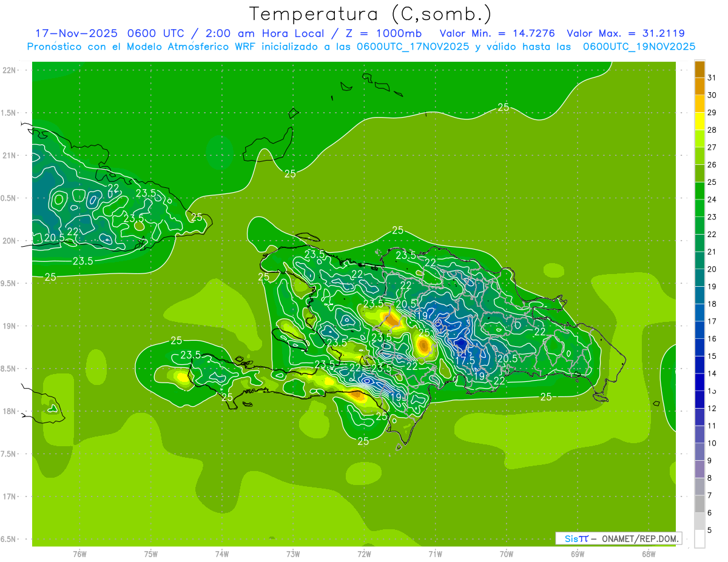Click the "22N" latitude axis label
Viewport: 728px width, 562px height.
click(x=10, y=70)
